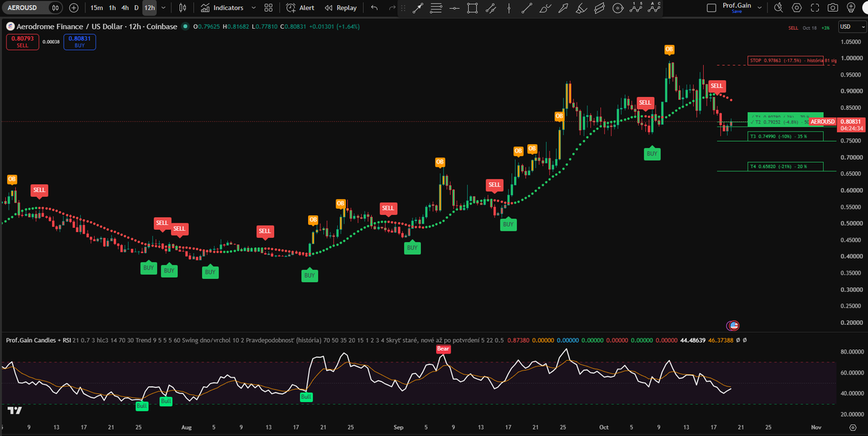The image size is (868, 436).
Task: Create a new Alert
Action: click(x=300, y=7)
